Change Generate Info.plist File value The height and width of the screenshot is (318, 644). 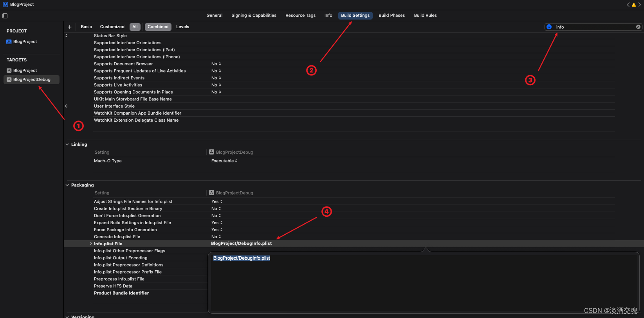(216, 237)
